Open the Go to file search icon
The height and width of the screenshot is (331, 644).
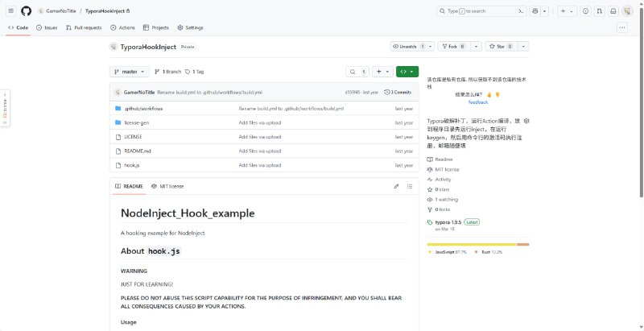[348, 71]
